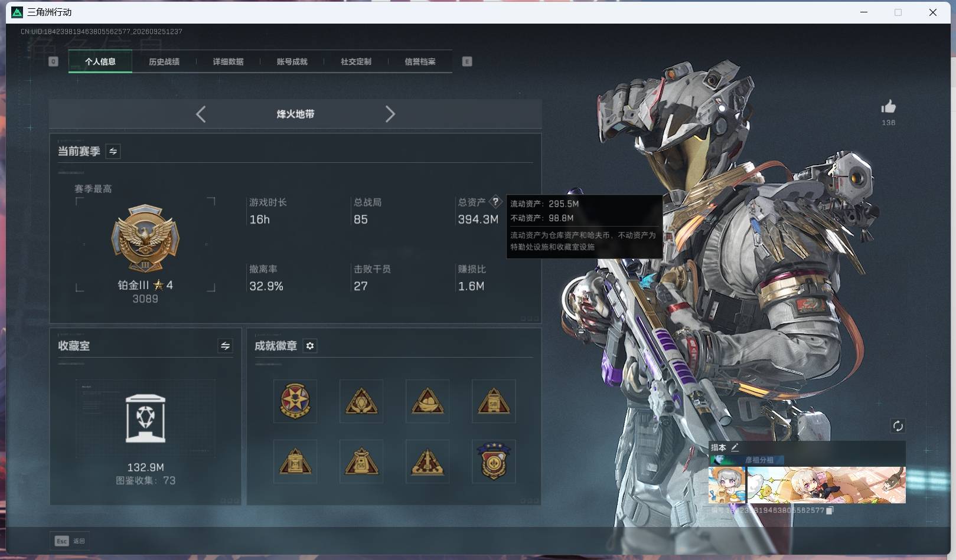Click the Esc 返回 back button

[x=70, y=541]
